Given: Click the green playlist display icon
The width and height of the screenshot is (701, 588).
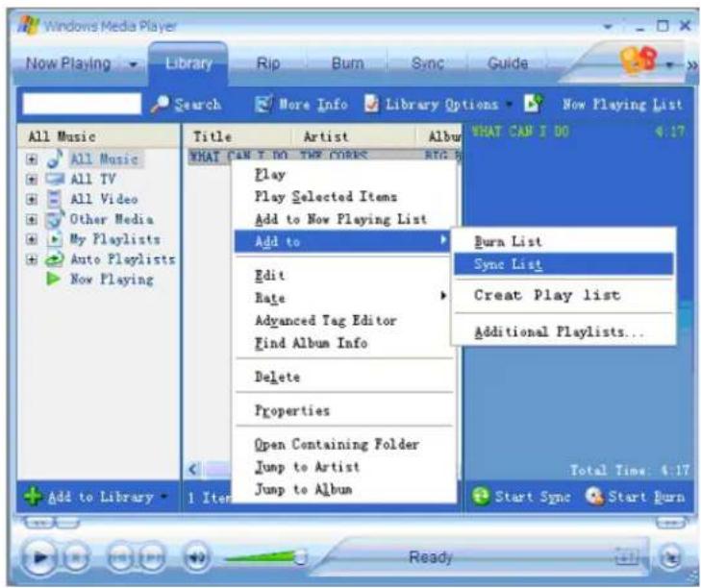Looking at the screenshot, I should click(533, 104).
